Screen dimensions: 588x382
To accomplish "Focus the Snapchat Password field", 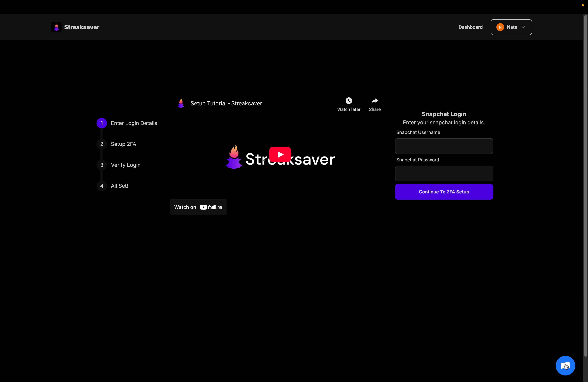I will tap(444, 174).
